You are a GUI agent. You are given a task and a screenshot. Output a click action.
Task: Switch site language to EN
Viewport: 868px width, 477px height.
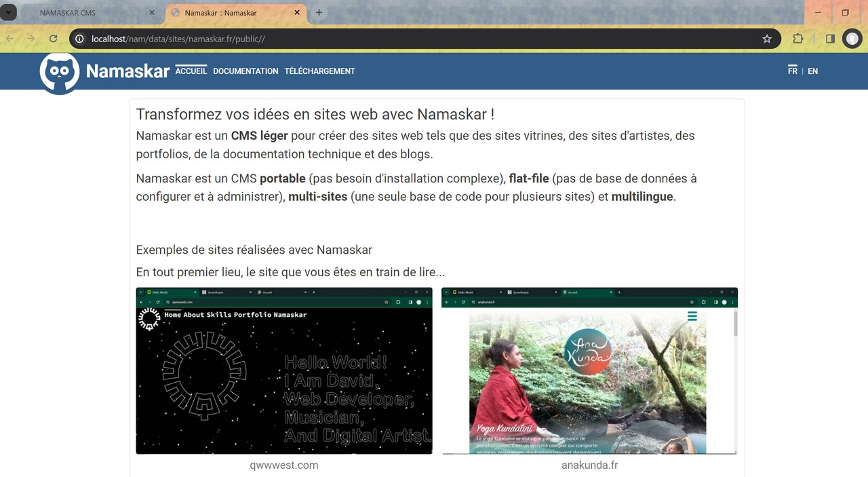[x=812, y=71]
